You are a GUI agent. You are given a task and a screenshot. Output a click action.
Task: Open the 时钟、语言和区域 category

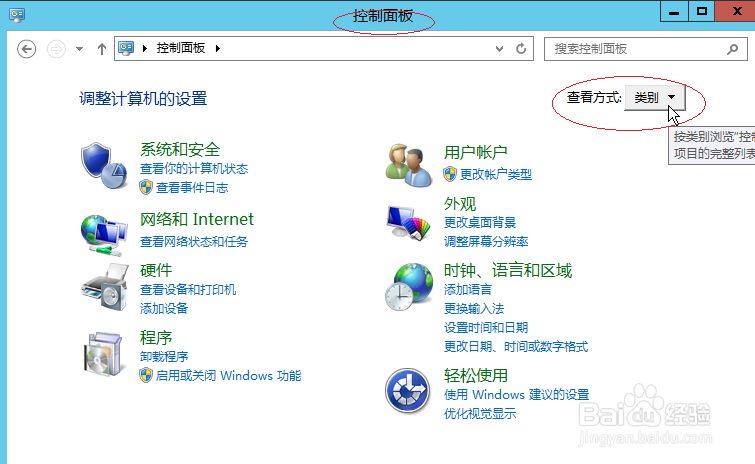(508, 270)
